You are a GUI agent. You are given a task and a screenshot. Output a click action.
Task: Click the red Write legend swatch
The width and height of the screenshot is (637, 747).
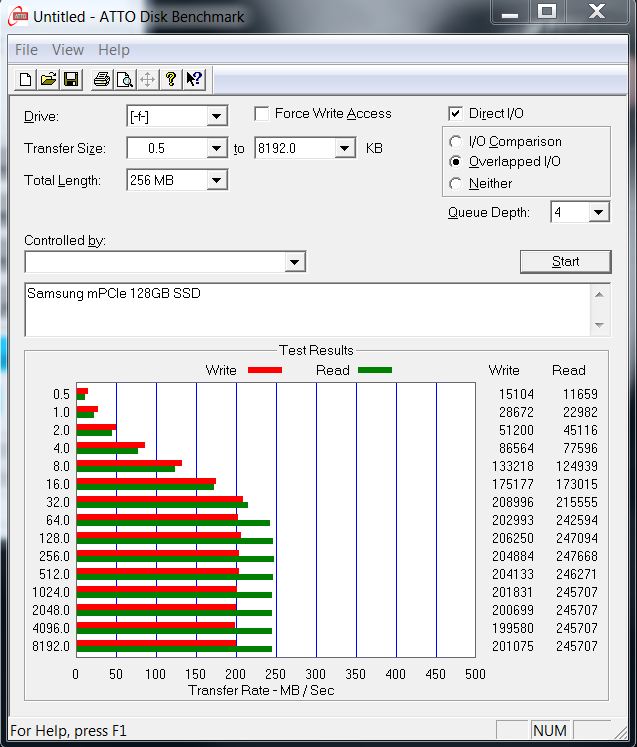click(264, 370)
